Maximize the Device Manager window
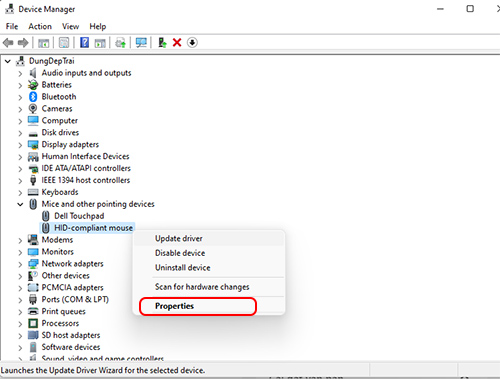Viewport: 500px width, 379px height. [x=470, y=9]
